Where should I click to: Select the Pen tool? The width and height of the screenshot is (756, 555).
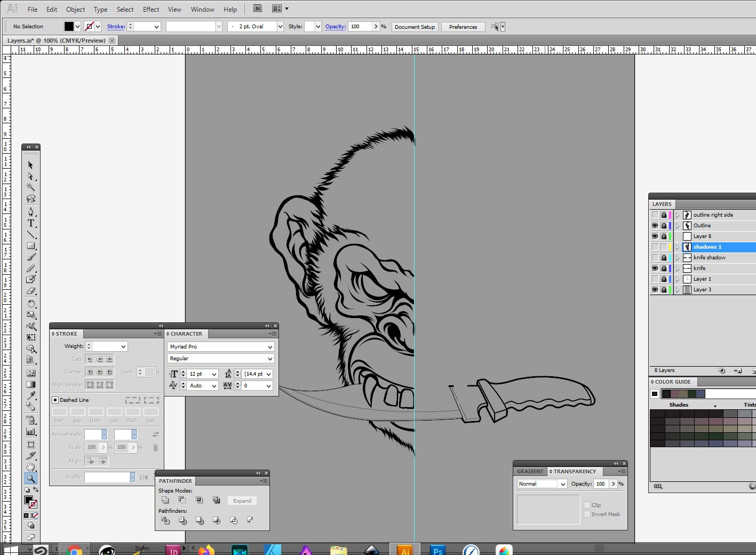click(31, 212)
